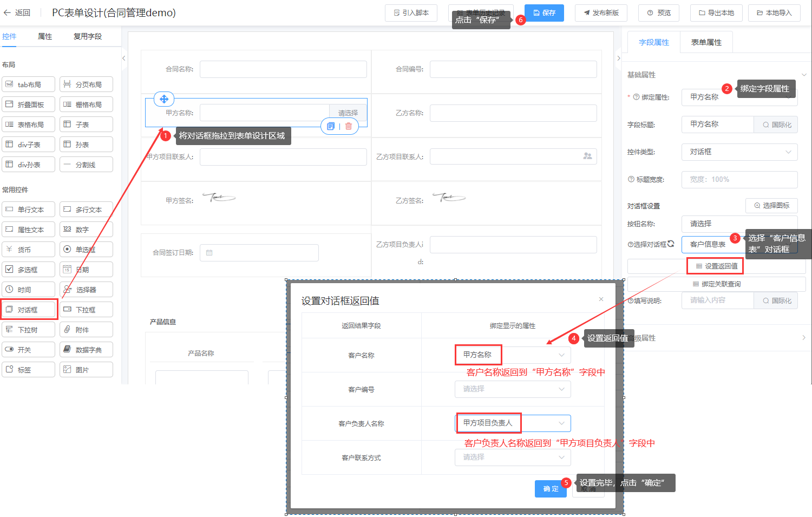Click the 发布新版 button

pos(601,13)
